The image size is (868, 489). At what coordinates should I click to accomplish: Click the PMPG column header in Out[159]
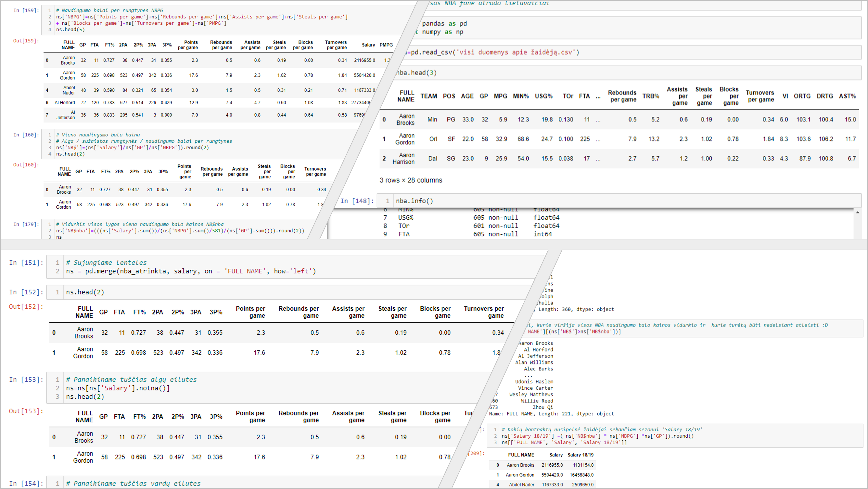(386, 45)
